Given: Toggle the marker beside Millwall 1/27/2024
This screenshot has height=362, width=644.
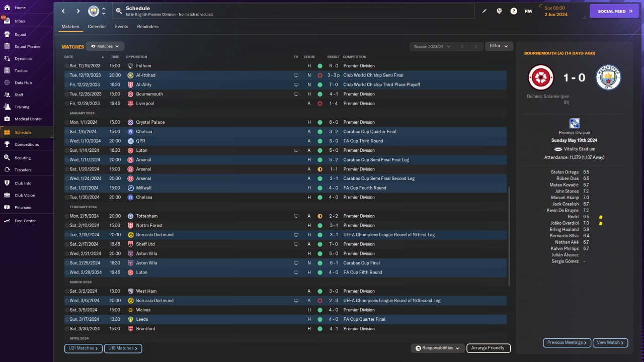Looking at the screenshot, I should pyautogui.click(x=67, y=188).
